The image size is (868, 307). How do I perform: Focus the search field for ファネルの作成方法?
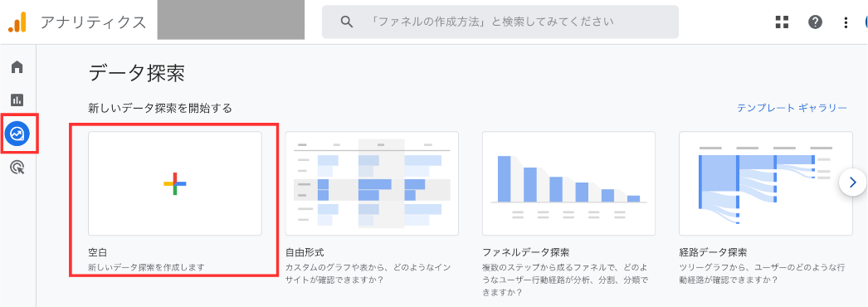point(500,22)
